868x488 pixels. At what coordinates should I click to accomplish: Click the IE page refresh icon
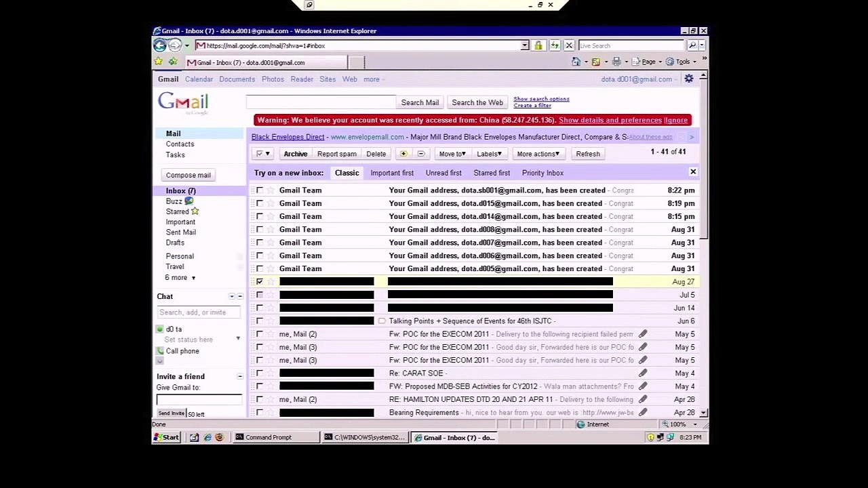coord(555,45)
